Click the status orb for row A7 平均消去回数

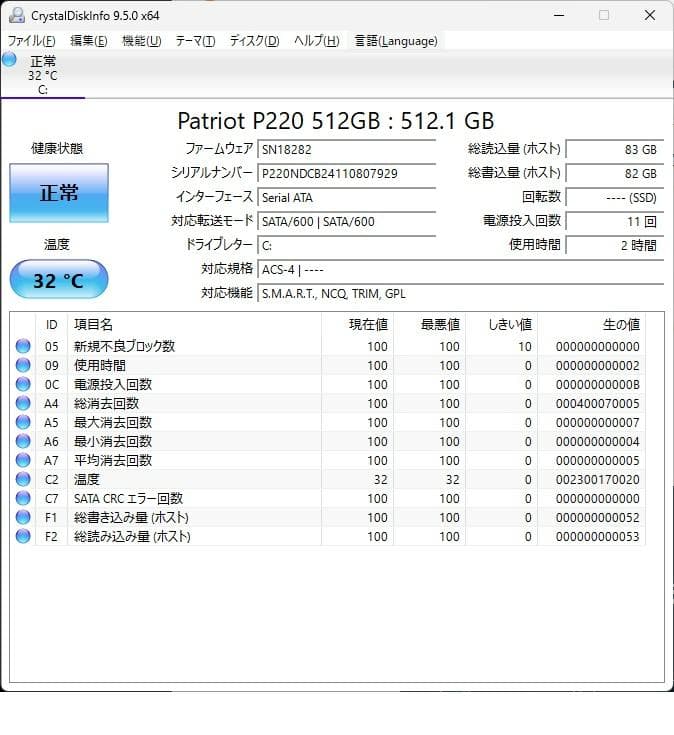[x=23, y=460]
